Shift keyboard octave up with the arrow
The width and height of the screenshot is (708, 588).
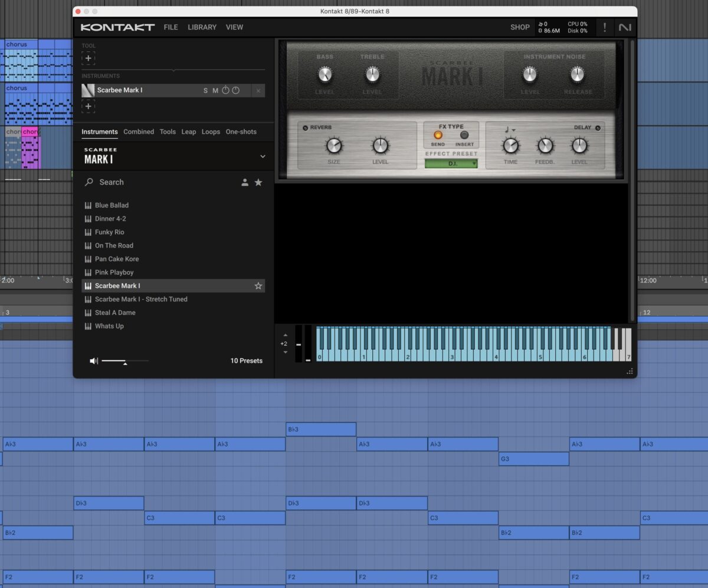click(x=286, y=335)
